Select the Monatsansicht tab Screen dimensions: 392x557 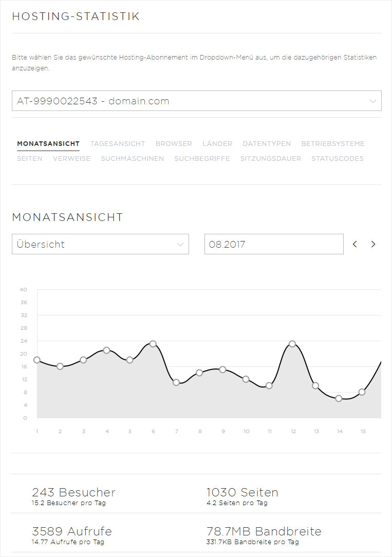tap(48, 143)
